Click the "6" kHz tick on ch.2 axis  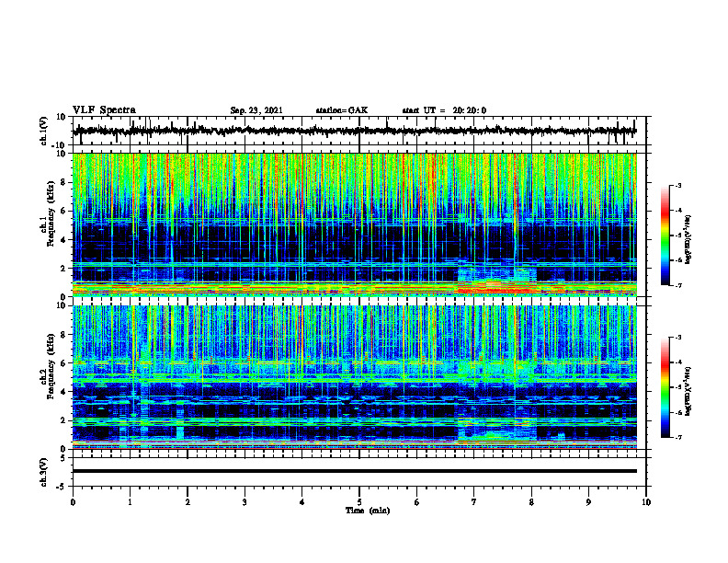64,363
